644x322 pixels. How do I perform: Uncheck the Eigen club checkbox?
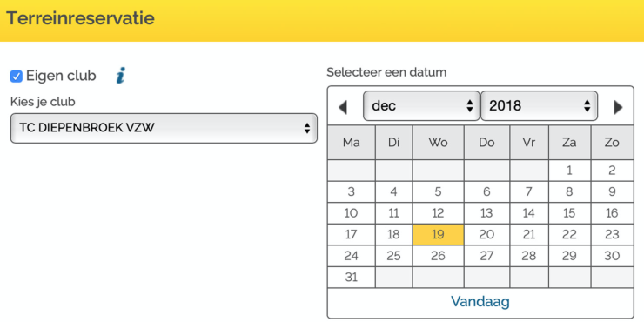click(16, 77)
